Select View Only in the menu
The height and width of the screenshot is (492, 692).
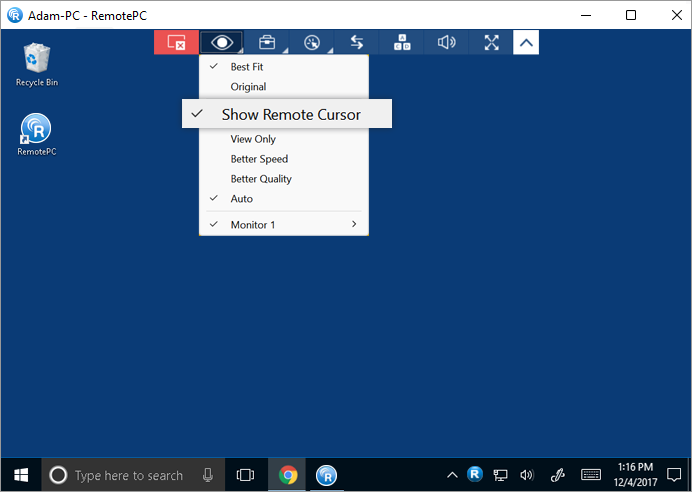click(253, 139)
